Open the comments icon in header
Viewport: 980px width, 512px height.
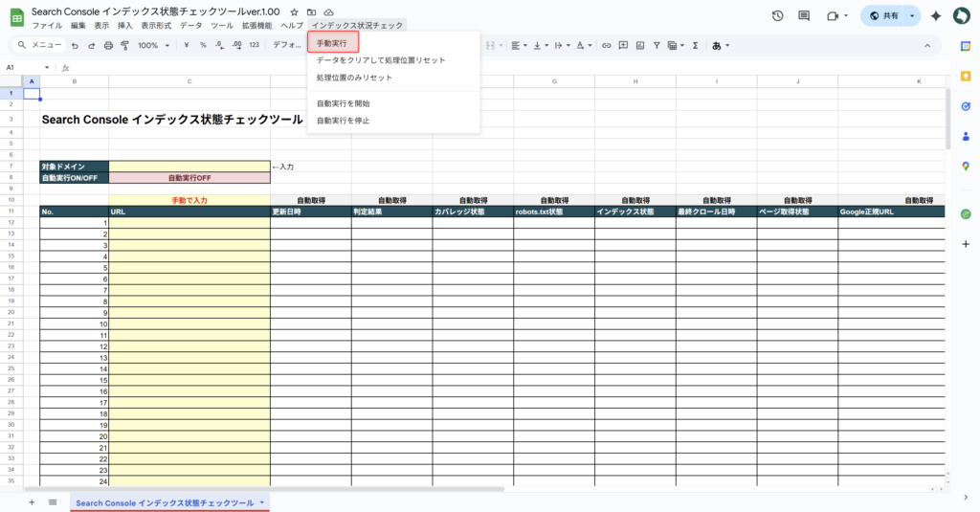(x=804, y=16)
